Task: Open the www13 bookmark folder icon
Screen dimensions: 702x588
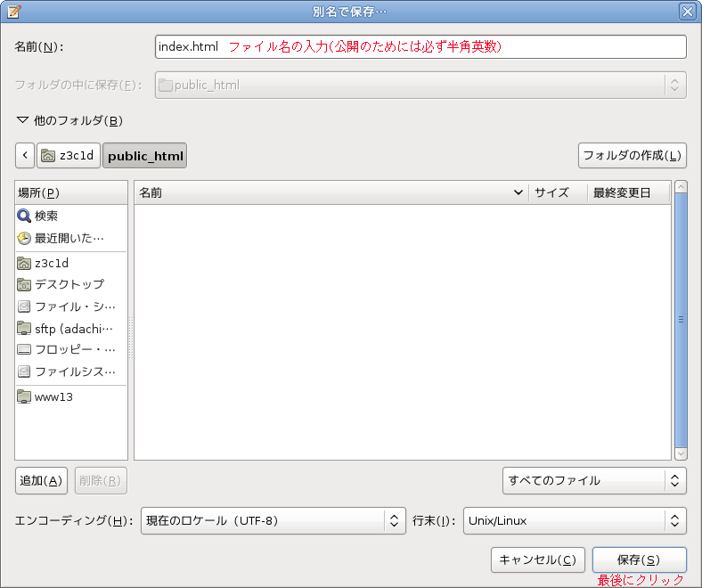Action: [24, 396]
